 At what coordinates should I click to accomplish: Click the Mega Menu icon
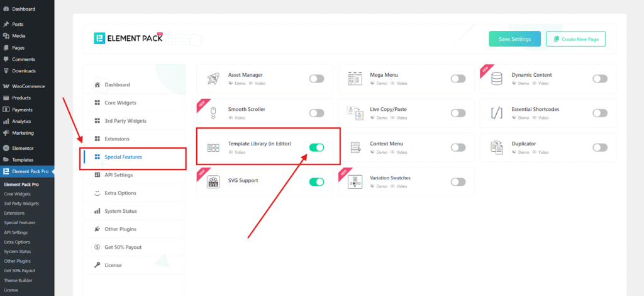(x=355, y=79)
